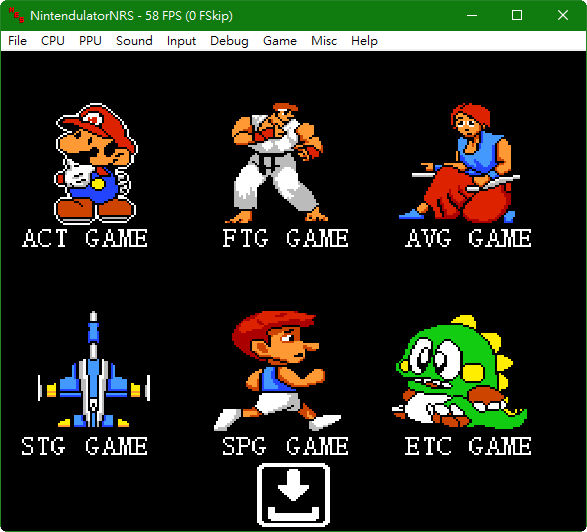The image size is (587, 532).
Task: Pick the green dragon ETC GAME icon
Action: (x=460, y=372)
